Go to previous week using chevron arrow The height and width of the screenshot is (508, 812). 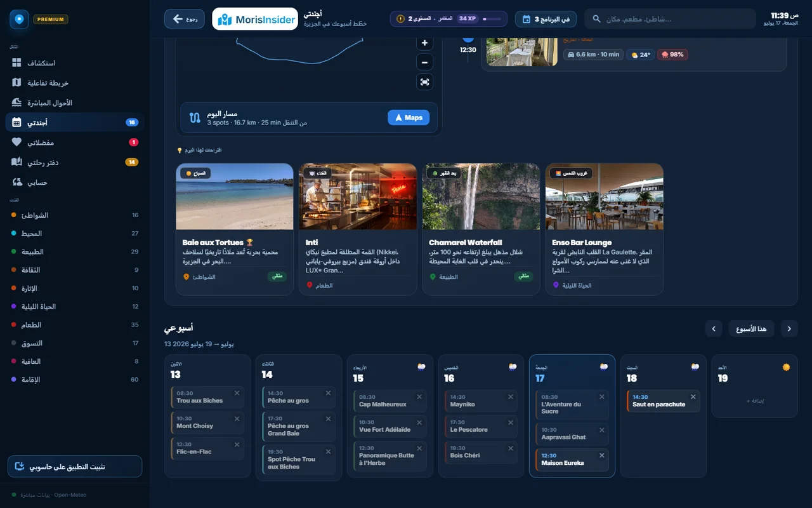pos(789,329)
